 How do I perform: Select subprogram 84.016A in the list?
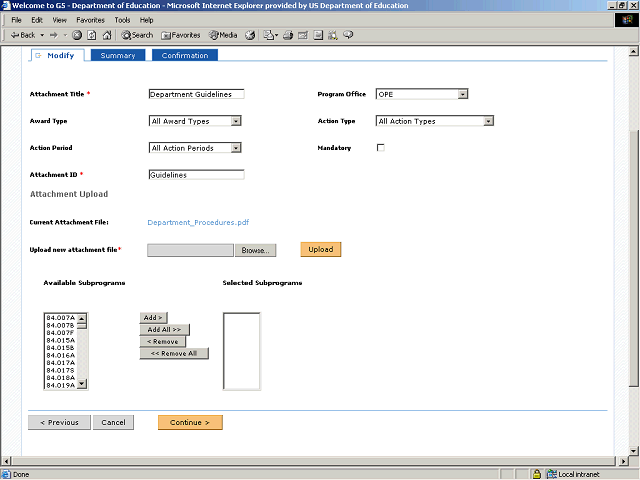click(x=60, y=356)
